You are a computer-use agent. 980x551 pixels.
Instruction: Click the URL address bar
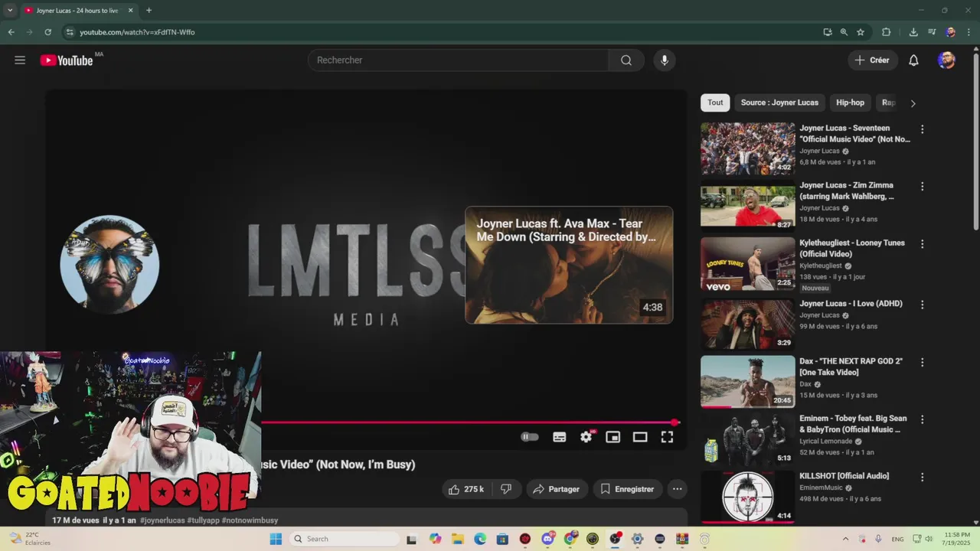[x=444, y=32]
